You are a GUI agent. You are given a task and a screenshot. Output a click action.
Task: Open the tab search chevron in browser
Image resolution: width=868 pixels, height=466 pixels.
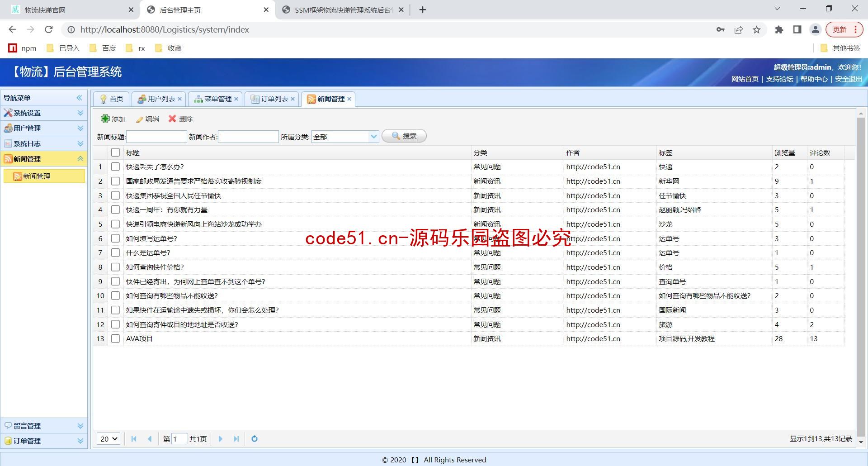coord(777,9)
